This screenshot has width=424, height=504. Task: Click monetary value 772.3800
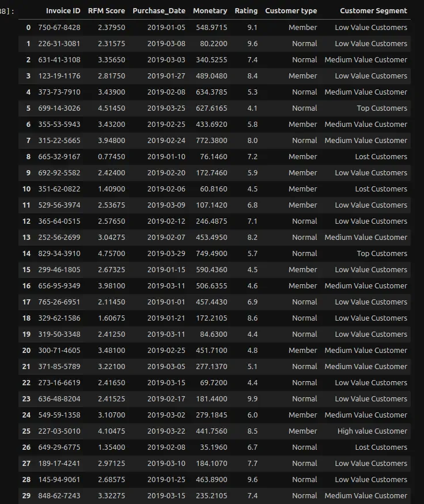pos(211,141)
